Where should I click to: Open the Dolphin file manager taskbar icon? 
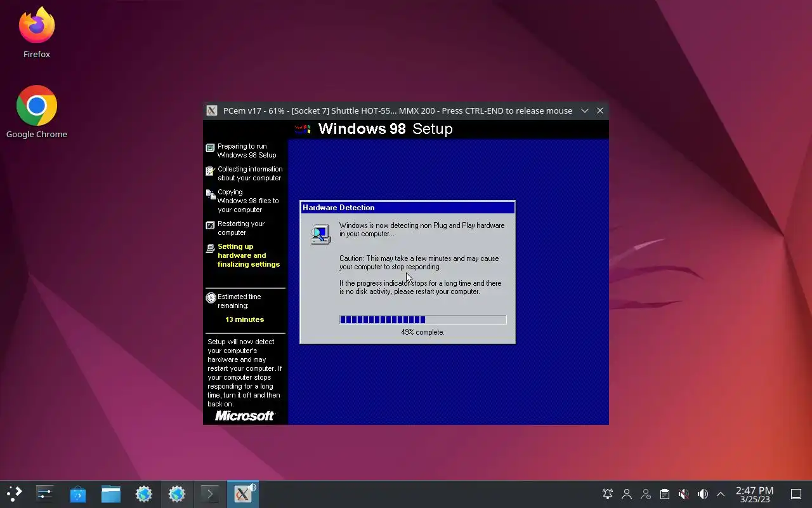tap(111, 494)
